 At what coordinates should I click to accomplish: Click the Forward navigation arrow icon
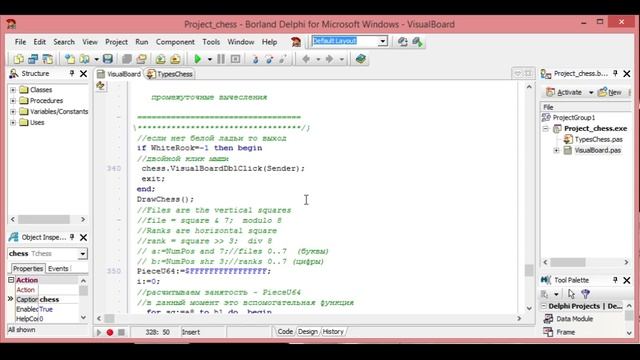(x=329, y=59)
